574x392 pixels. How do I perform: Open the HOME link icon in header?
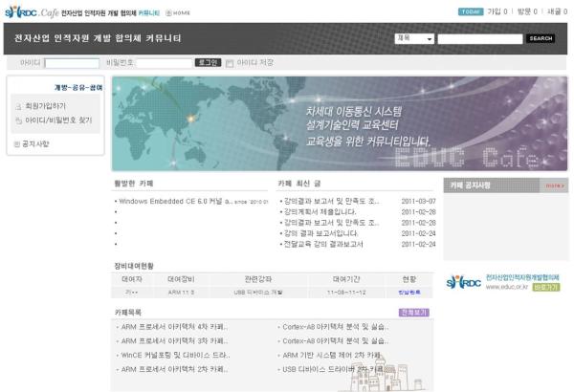[x=168, y=13]
